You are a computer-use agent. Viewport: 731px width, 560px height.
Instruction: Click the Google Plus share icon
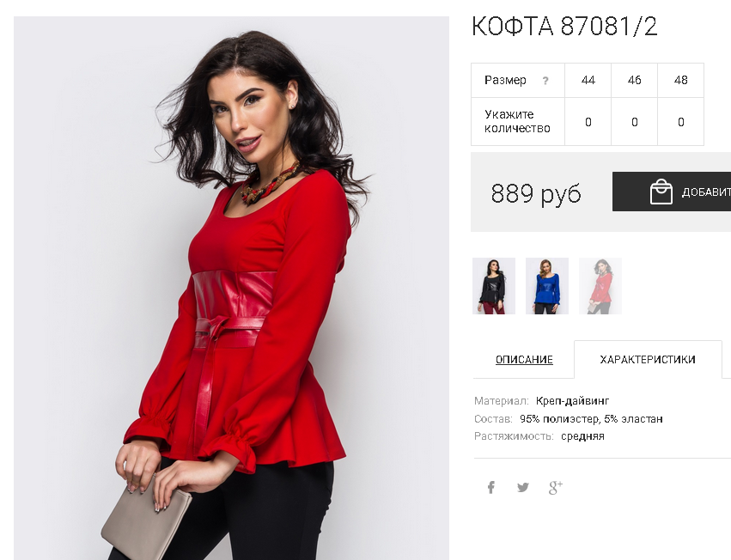coord(555,487)
